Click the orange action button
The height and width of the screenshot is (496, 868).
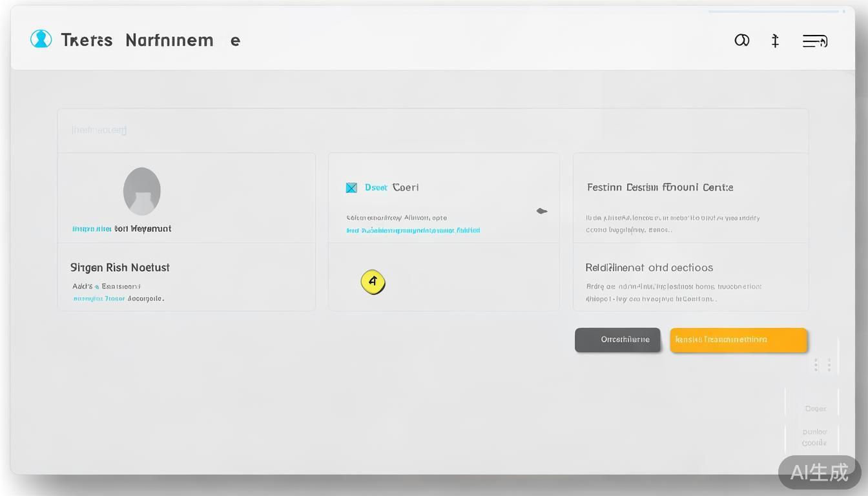(x=738, y=340)
